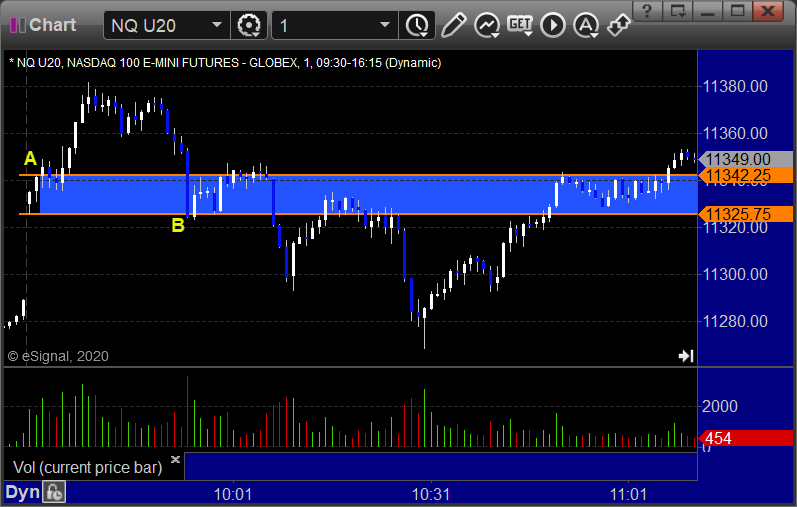Click the yellow A annotation label
Screen dimensions: 797x507
point(30,159)
